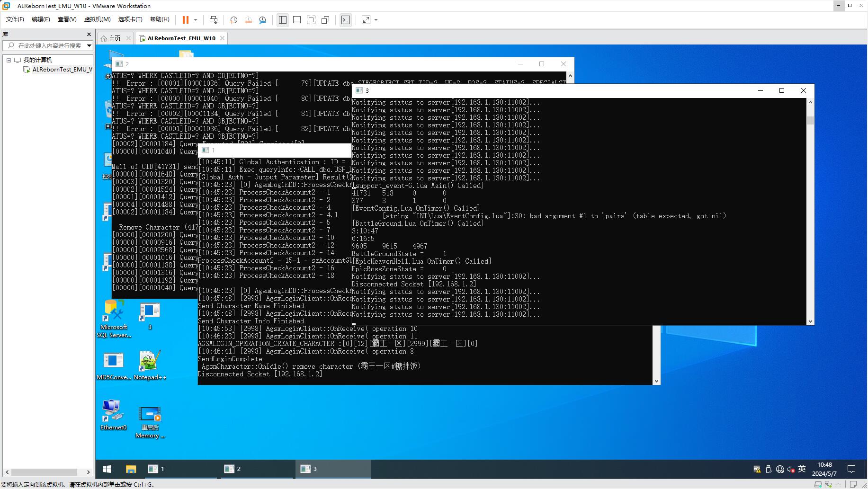
Task: Toggle the console view toolbar button
Action: 346,20
